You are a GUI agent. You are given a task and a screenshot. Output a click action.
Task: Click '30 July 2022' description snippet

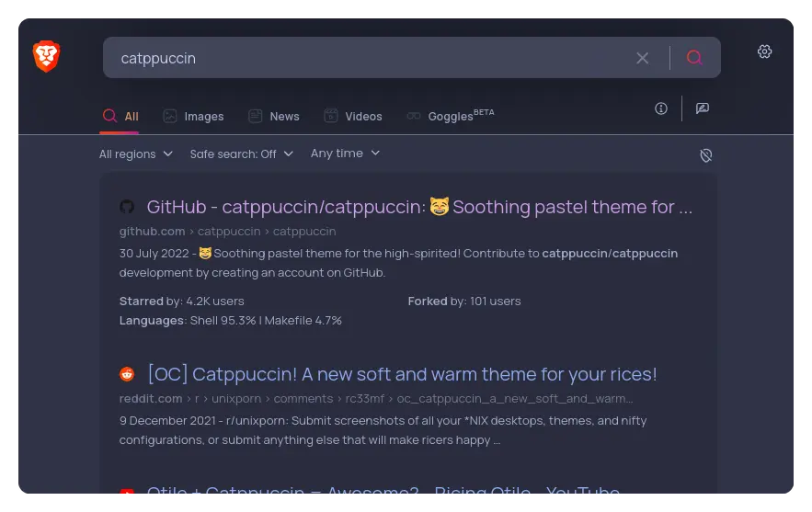pos(398,263)
